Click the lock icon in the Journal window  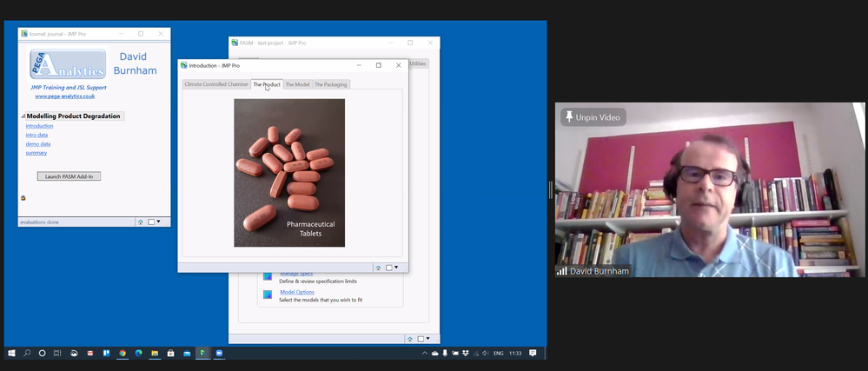(23, 198)
